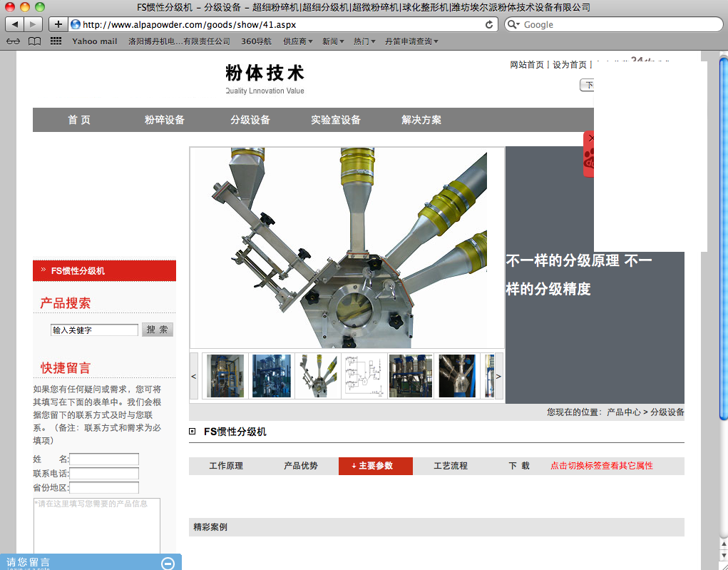
Task: Select the process diagram thumbnail
Action: tap(364, 376)
